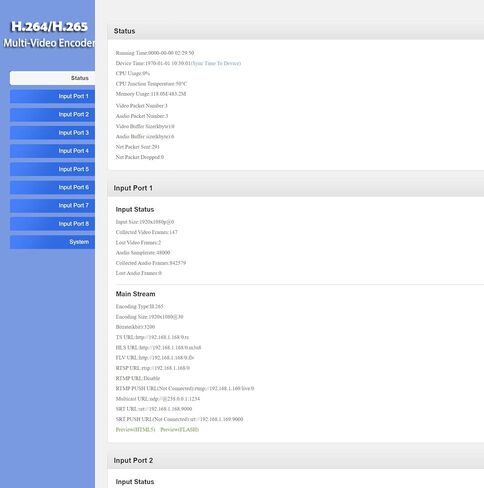Click the HLS URL m3u8 address
The height and width of the screenshot is (488, 484).
170,348
